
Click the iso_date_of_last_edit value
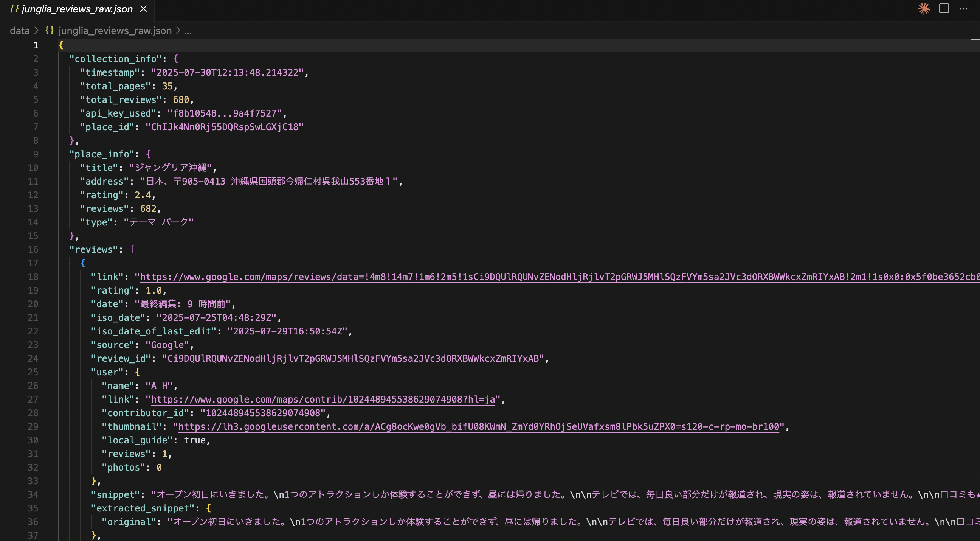287,331
